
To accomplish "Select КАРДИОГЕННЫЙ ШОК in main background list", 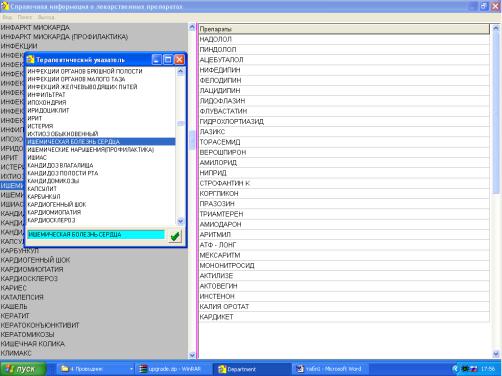I will (x=94, y=260).
